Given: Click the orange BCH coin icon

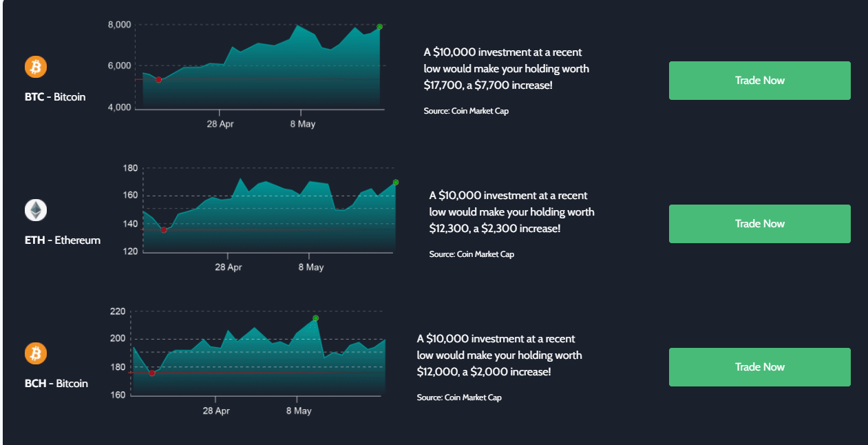Looking at the screenshot, I should pos(36,353).
